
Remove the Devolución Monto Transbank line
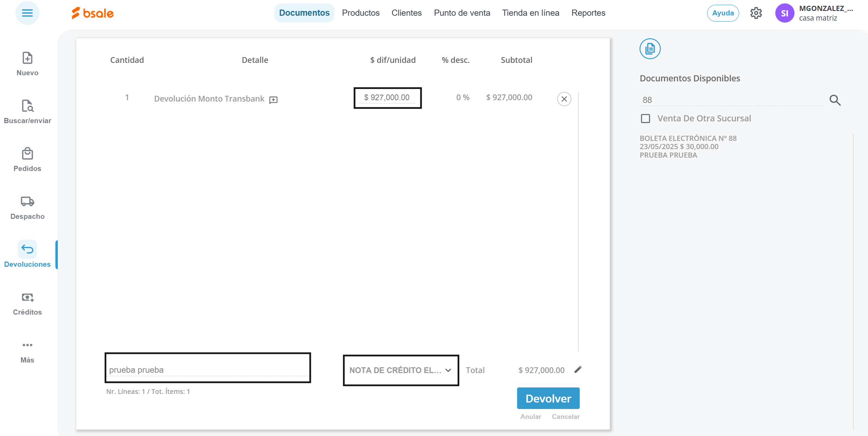coord(564,99)
